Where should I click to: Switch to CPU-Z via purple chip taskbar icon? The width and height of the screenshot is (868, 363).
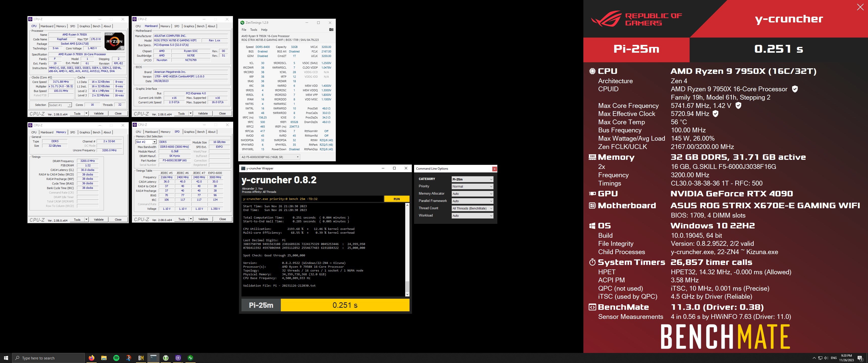[x=178, y=358]
